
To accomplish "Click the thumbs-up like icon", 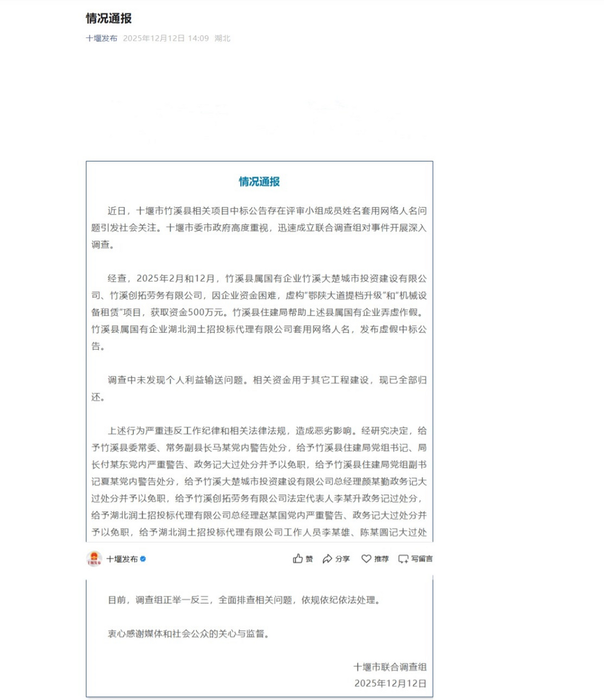I will pyautogui.click(x=298, y=558).
